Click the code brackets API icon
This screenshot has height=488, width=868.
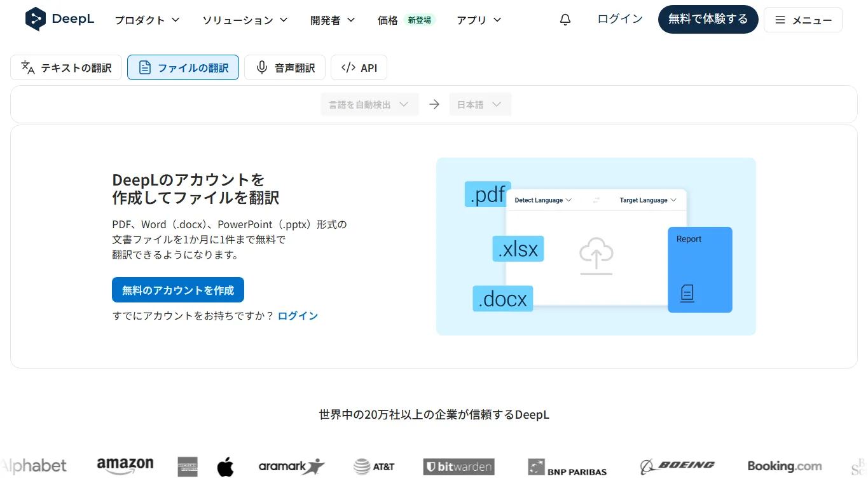pyautogui.click(x=348, y=67)
